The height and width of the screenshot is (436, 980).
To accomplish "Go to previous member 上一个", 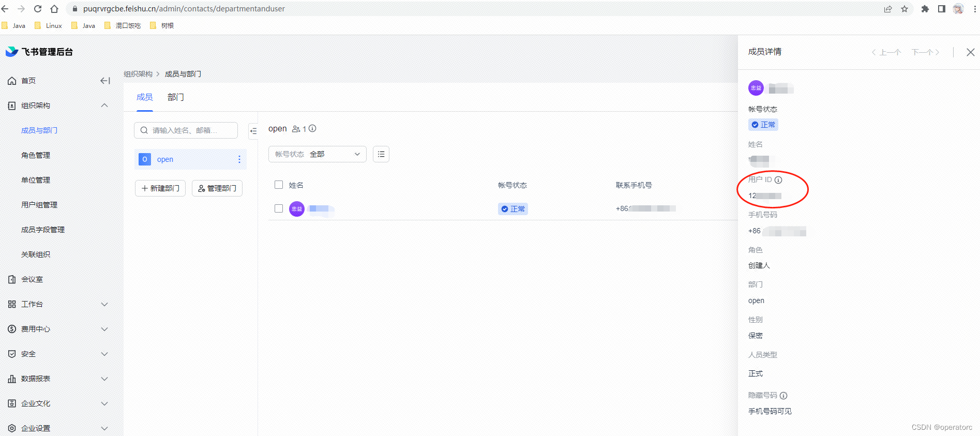I will [x=886, y=52].
